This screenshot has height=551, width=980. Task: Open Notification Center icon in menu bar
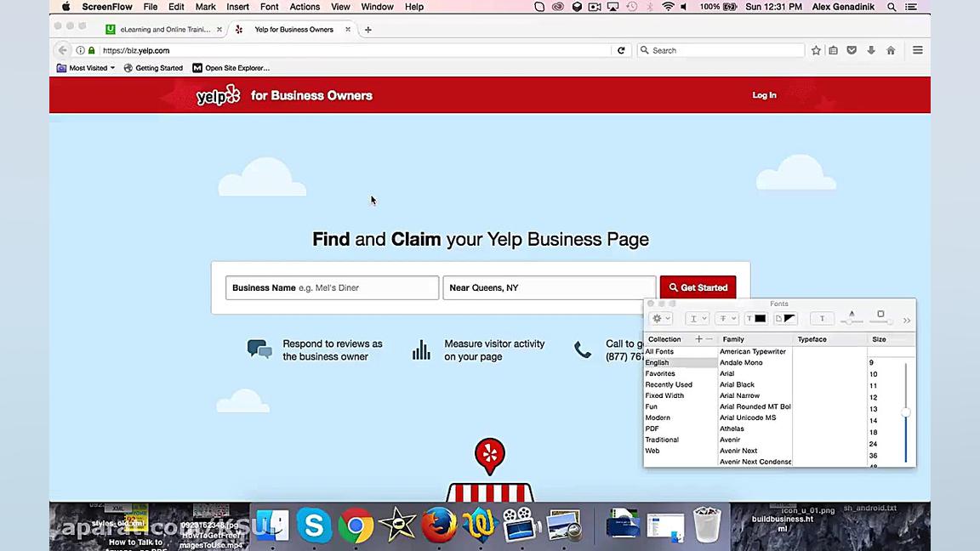(911, 7)
